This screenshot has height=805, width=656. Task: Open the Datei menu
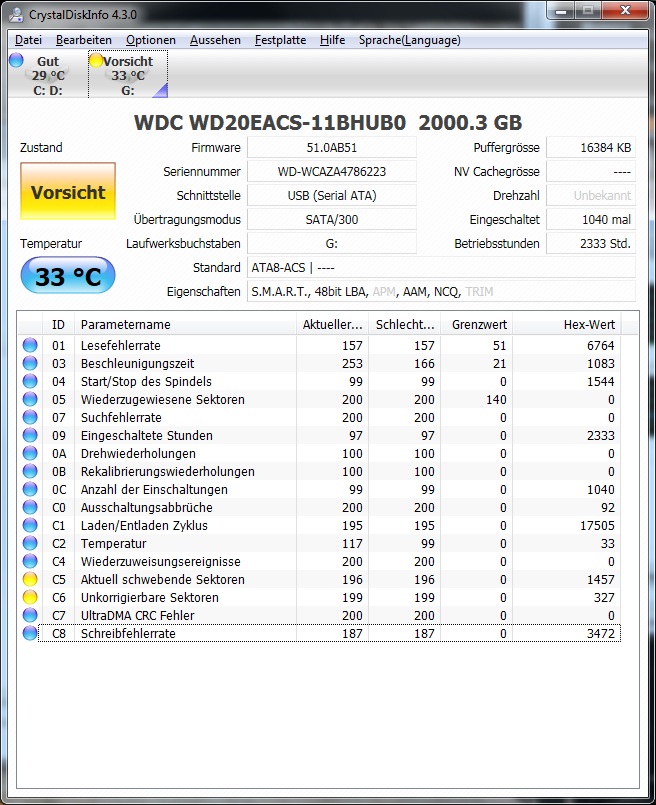[28, 40]
